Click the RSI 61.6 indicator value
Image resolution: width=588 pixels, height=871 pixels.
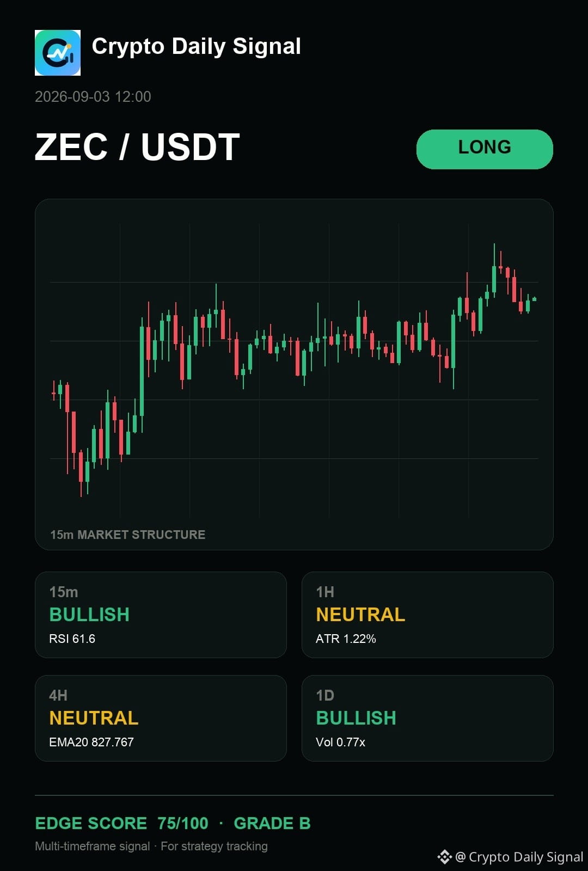[x=72, y=639]
